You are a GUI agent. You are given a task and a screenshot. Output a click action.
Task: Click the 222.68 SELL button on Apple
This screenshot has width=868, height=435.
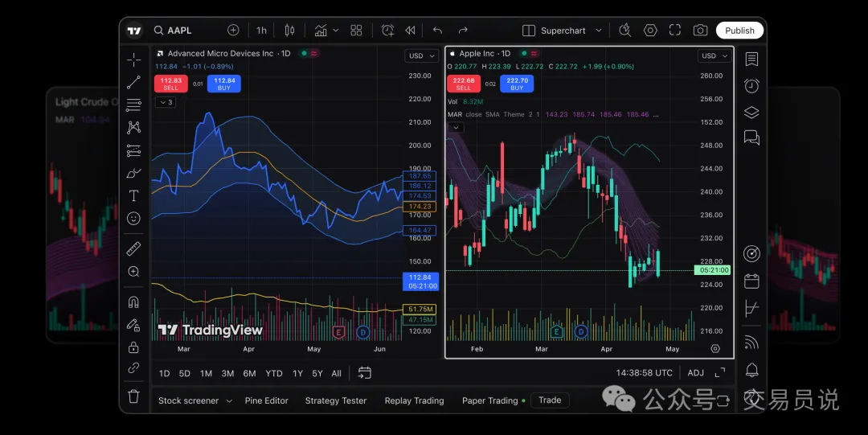coord(464,84)
